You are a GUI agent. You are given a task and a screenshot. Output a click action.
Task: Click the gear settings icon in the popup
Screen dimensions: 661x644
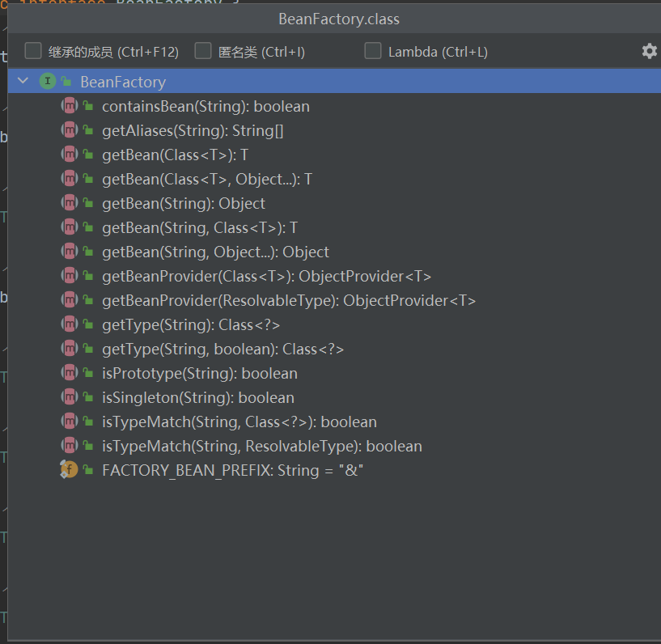(x=649, y=51)
